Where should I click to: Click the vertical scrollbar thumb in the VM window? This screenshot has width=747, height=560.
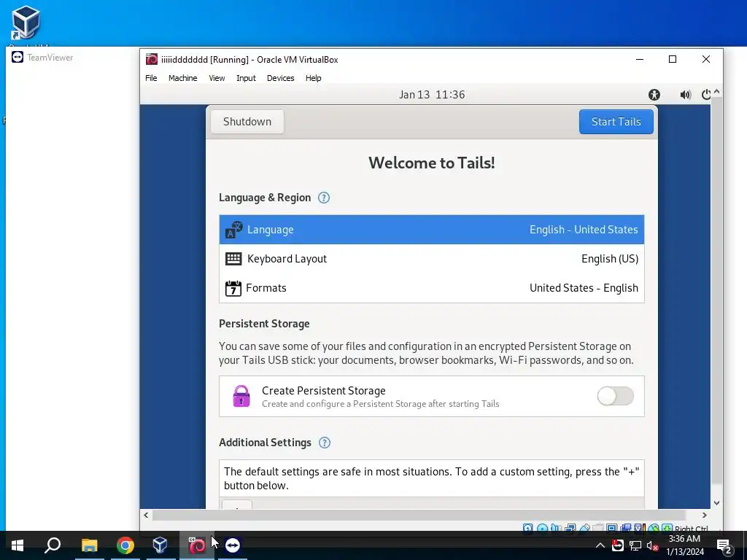coord(716,290)
